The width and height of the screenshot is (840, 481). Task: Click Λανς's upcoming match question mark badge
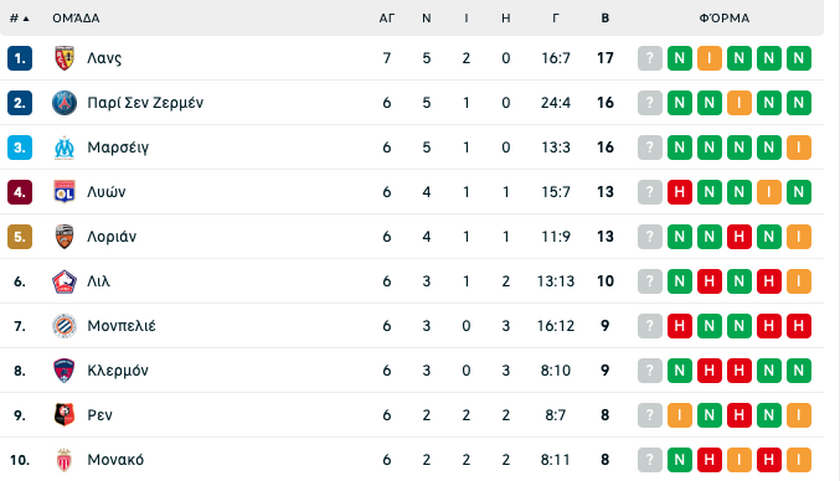[650, 58]
